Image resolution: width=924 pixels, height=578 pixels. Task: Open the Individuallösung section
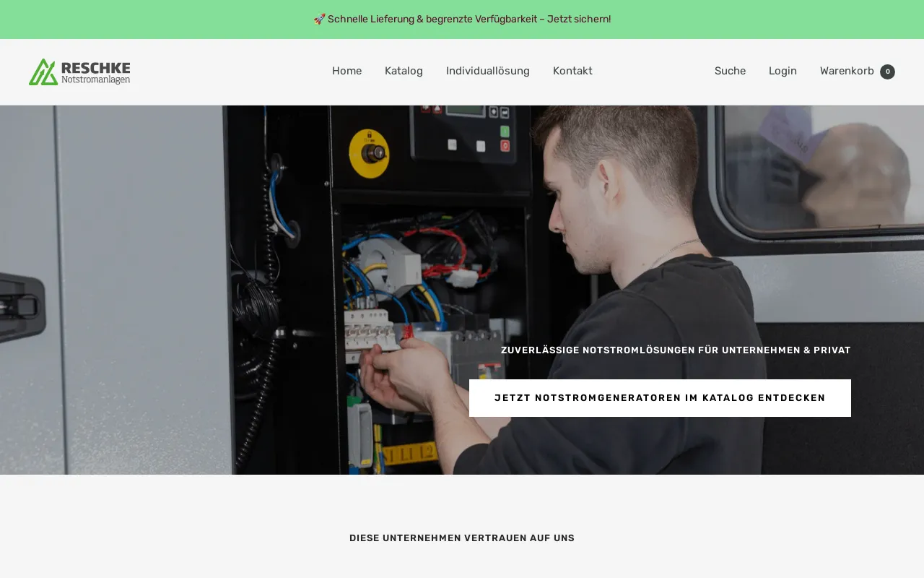pyautogui.click(x=488, y=71)
